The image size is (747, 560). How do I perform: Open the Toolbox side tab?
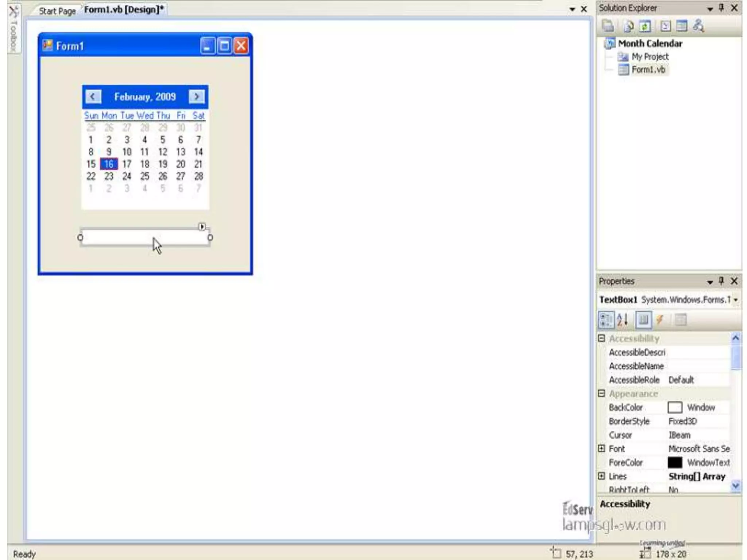tap(13, 29)
